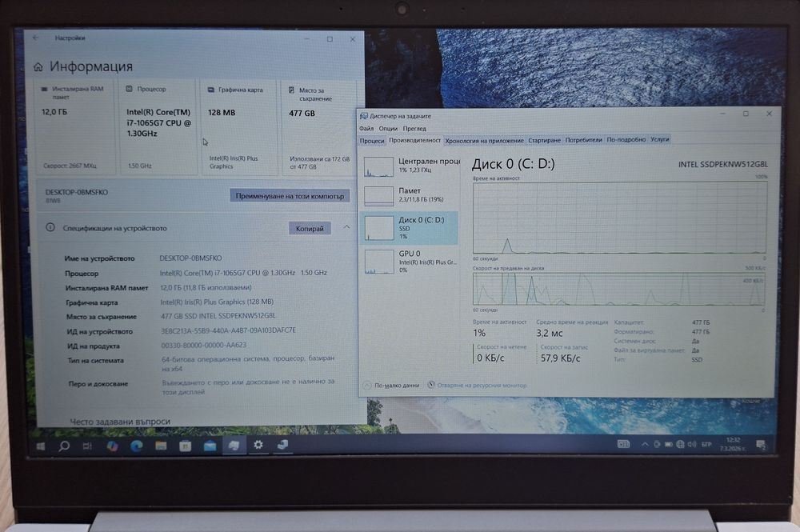Open the Процесор info card
This screenshot has height=532, width=800.
click(x=158, y=127)
